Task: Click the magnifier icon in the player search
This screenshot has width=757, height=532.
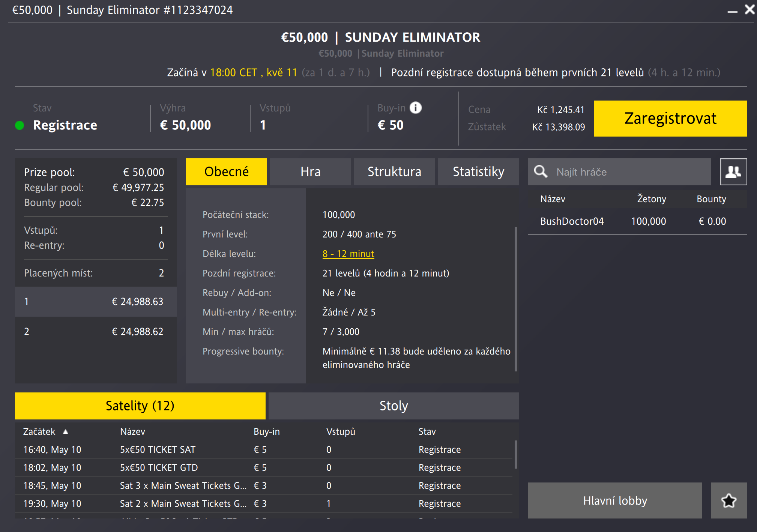Action: (541, 172)
